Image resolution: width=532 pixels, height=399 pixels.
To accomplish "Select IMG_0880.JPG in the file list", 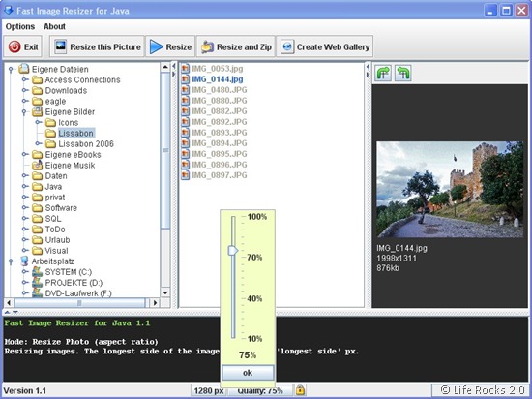I will coord(220,101).
